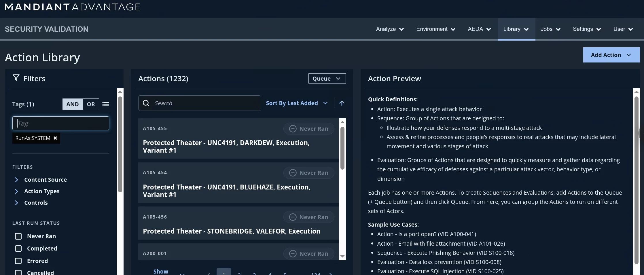Click the actions list scrollbar thumb

tap(342, 148)
